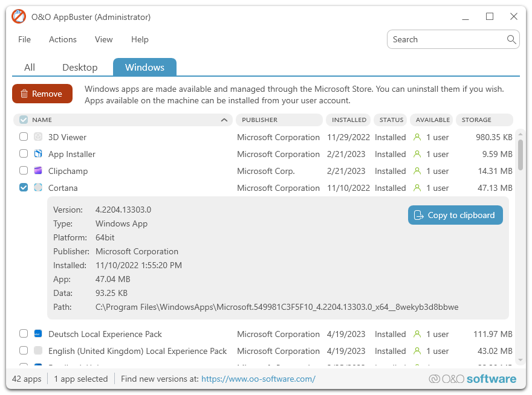
Task: Open the Help menu
Action: point(140,39)
